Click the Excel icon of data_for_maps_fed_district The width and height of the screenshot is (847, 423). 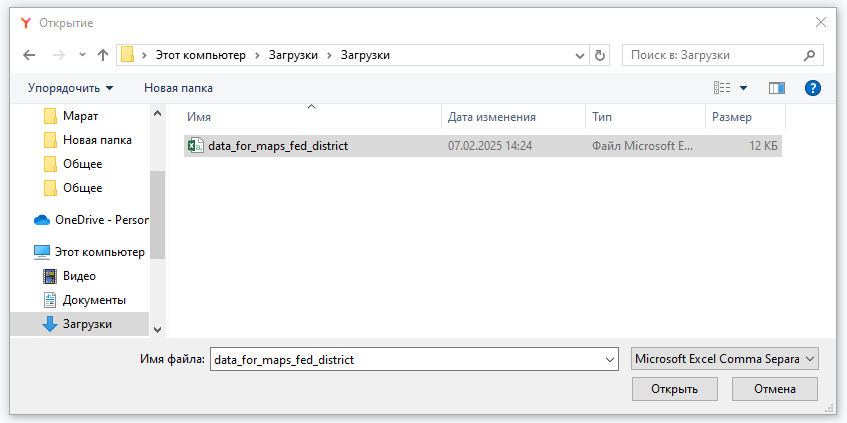pos(195,146)
